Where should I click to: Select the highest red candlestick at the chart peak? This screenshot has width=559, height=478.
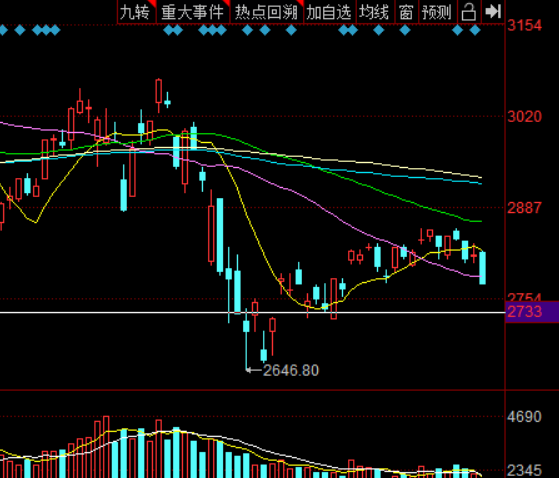click(x=158, y=95)
